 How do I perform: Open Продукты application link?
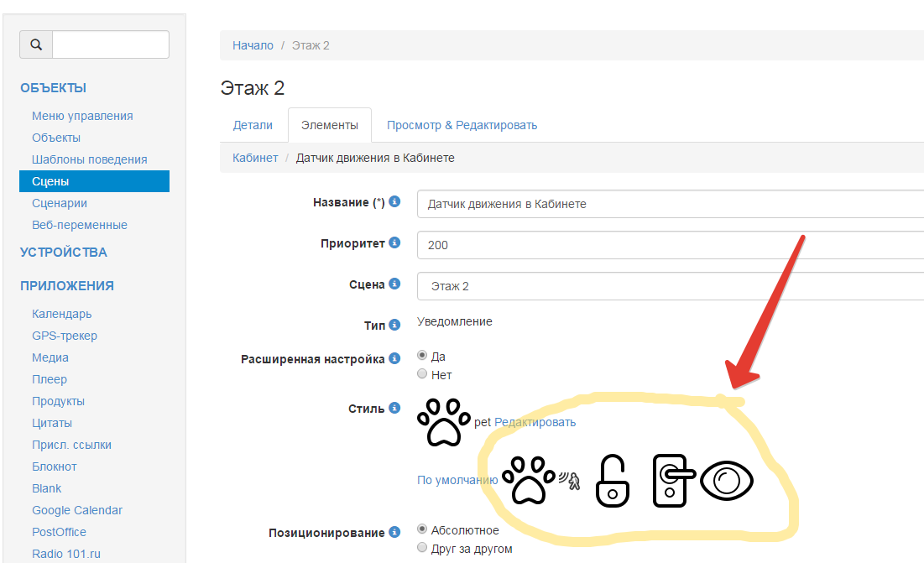point(59,401)
